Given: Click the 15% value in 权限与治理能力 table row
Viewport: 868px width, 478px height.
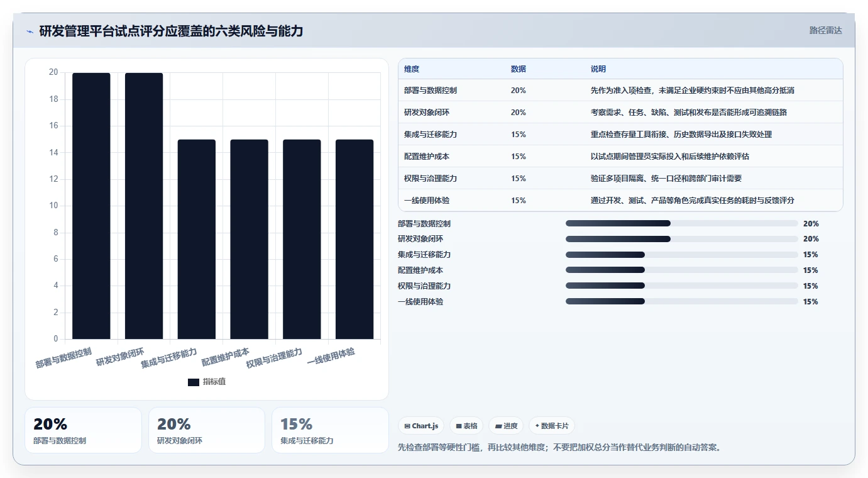Looking at the screenshot, I should (519, 179).
